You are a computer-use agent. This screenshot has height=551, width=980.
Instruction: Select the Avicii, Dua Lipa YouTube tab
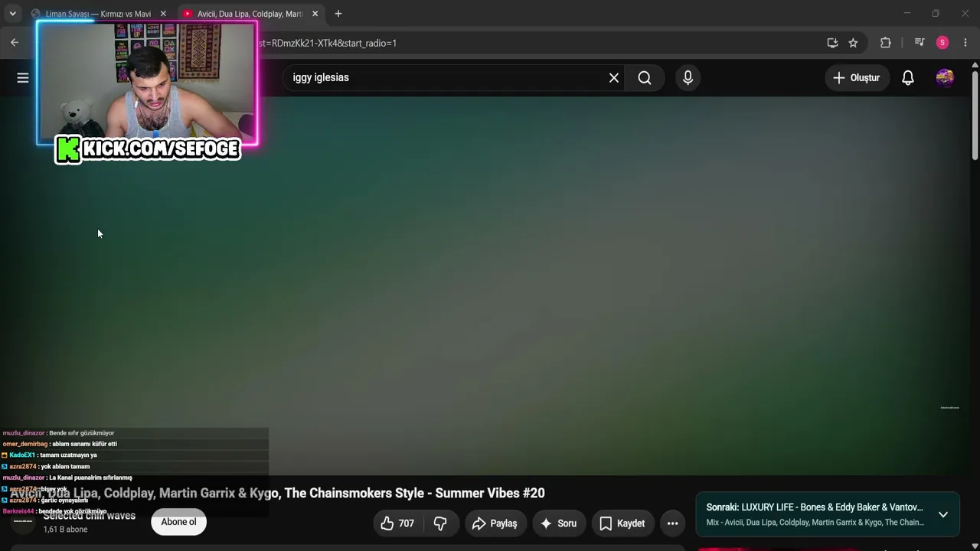[x=249, y=14]
